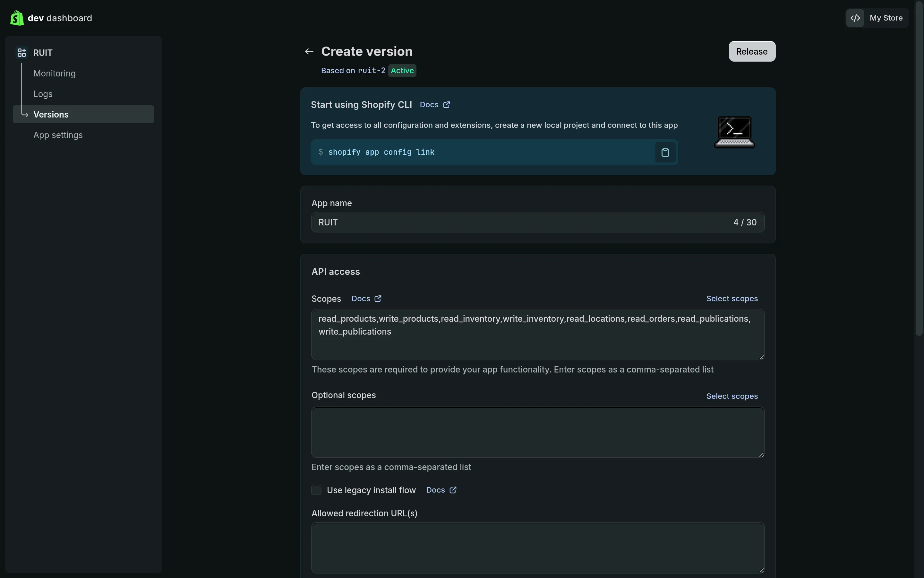Click the 4 / 30 character counter
Viewport: 924px width, 578px height.
point(745,223)
